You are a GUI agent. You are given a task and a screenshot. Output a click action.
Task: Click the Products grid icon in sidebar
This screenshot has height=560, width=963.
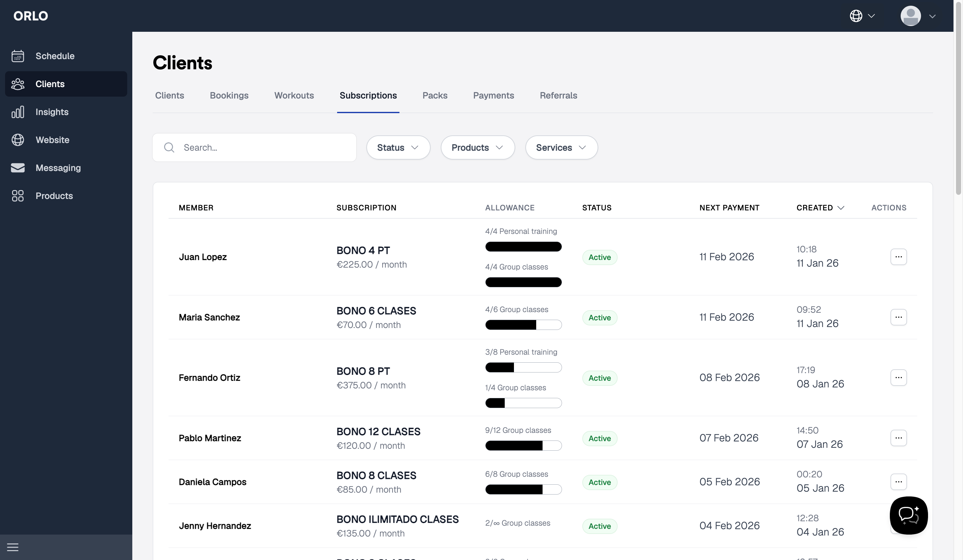[17, 195]
